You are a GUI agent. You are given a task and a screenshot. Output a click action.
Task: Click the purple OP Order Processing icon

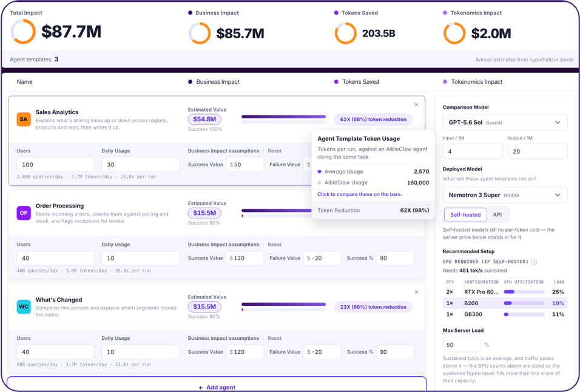coord(24,213)
